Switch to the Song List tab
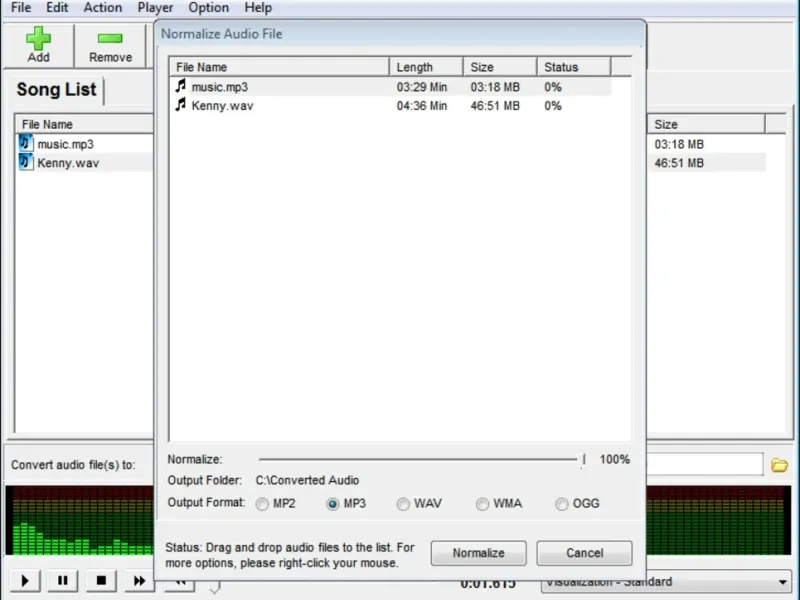The width and height of the screenshot is (800, 600). (x=56, y=90)
